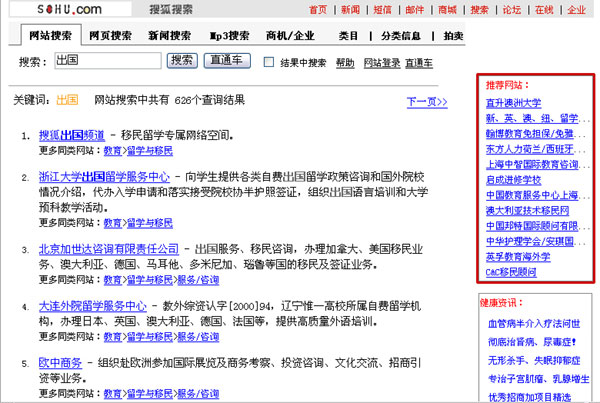600x403 pixels.
Task: Open 论坛 in the top navigation
Action: [x=512, y=10]
